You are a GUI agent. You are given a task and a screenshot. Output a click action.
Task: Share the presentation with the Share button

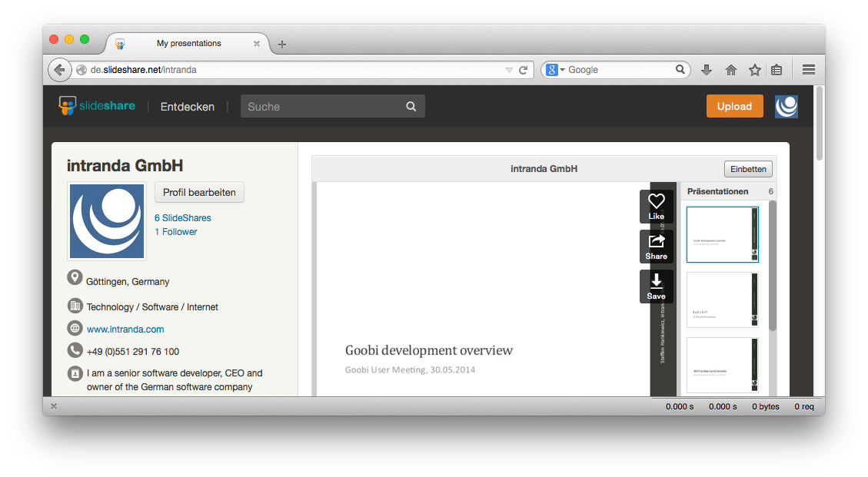coord(657,247)
